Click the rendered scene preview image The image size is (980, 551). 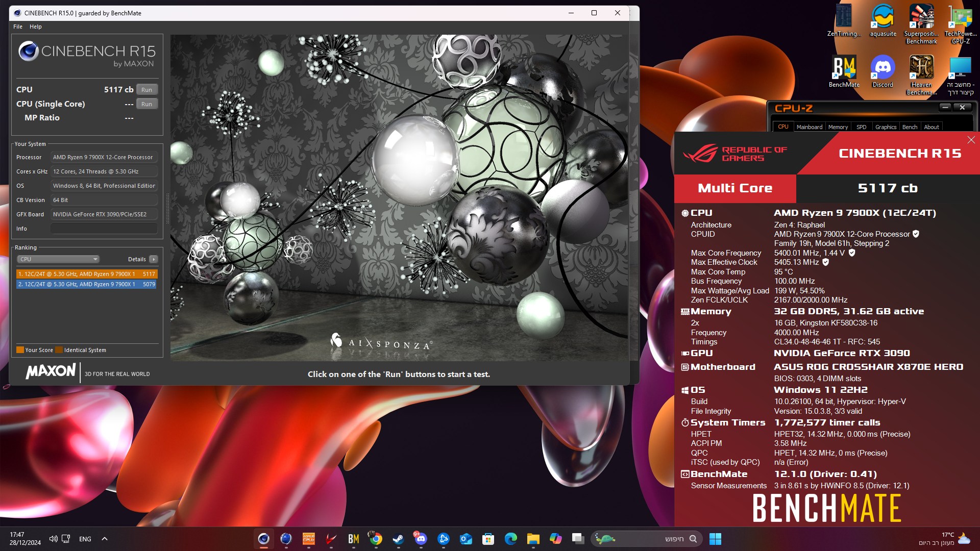pyautogui.click(x=400, y=198)
